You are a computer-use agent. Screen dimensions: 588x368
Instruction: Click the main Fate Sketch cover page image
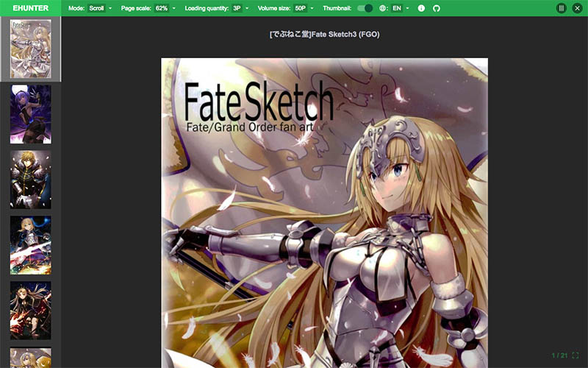coord(324,213)
